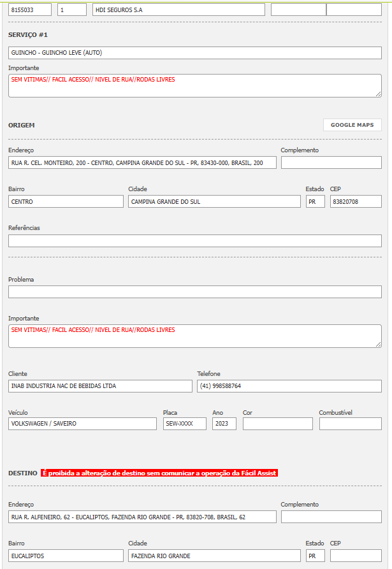The image size is (392, 569).
Task: Click the Placa field SEW-XXXX
Action: coord(185,424)
